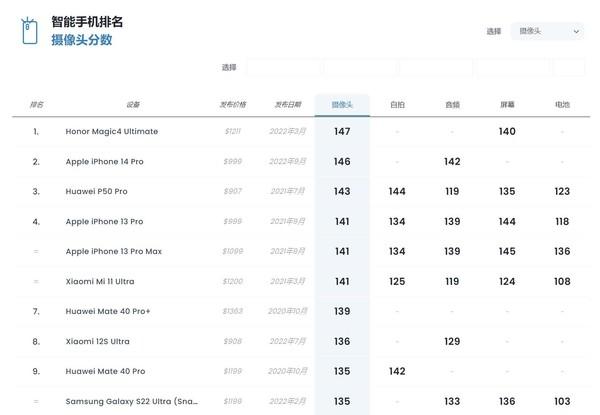Image resolution: width=600 pixels, height=415 pixels.
Task: Click audio score 142 for iPhone 14 Pro
Action: click(452, 162)
